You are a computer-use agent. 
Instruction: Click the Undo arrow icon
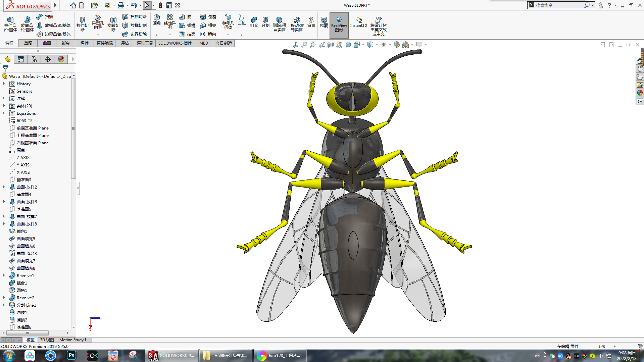click(x=134, y=5)
